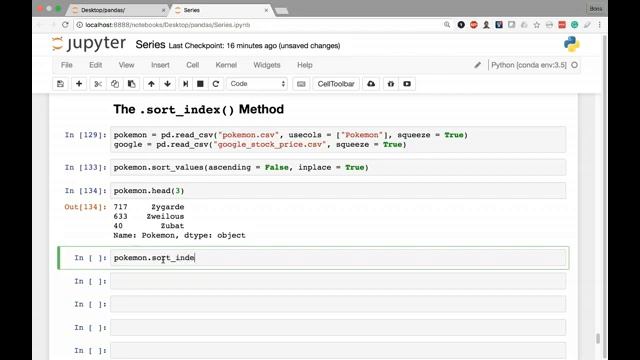Click the page vertical scrollbar thumb
This screenshot has width=640, height=360.
598,338
